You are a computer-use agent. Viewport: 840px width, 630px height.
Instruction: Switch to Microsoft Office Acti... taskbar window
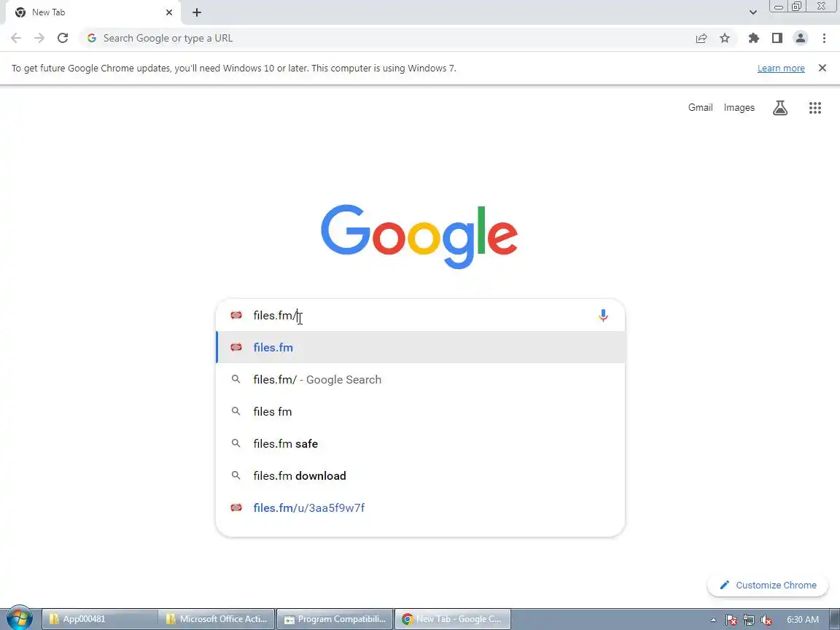tap(217, 619)
